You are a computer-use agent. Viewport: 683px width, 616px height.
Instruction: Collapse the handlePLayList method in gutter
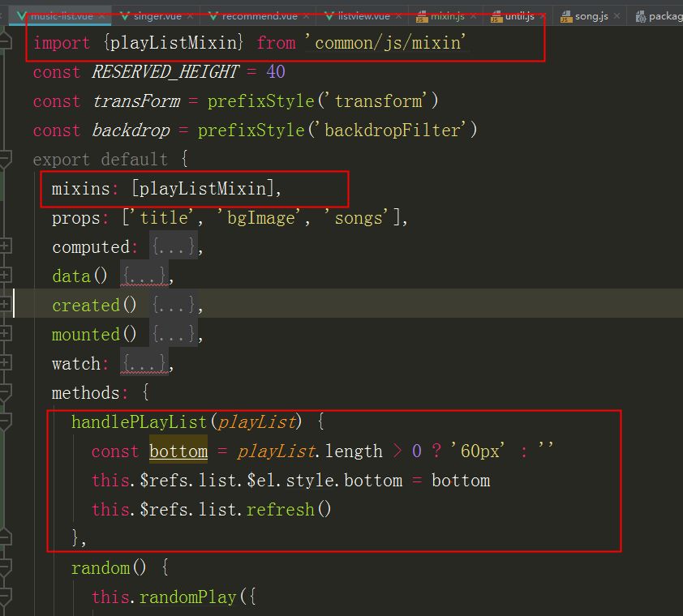click(5, 421)
